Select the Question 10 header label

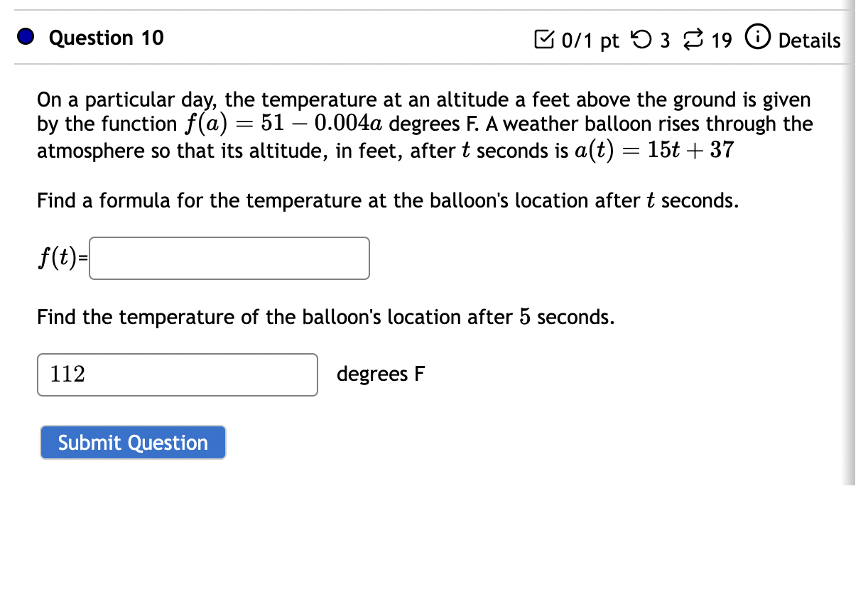click(105, 38)
